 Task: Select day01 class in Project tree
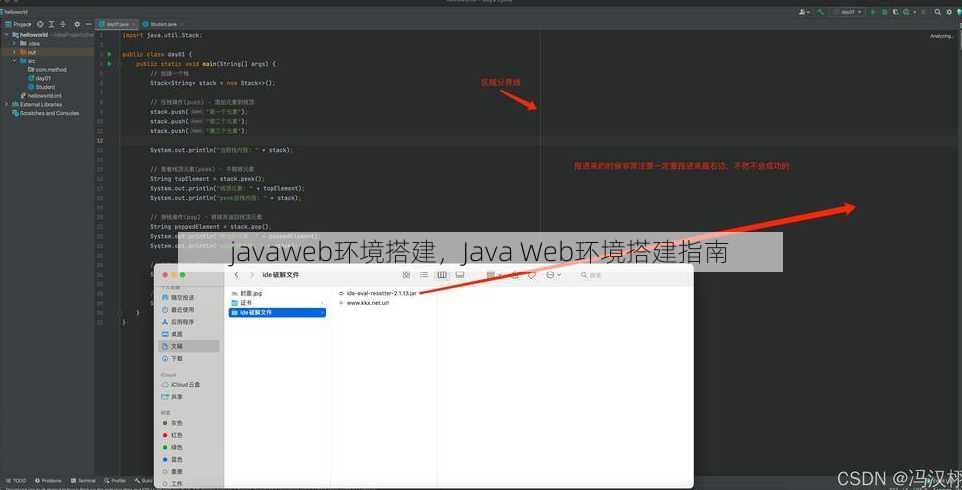pyautogui.click(x=39, y=78)
